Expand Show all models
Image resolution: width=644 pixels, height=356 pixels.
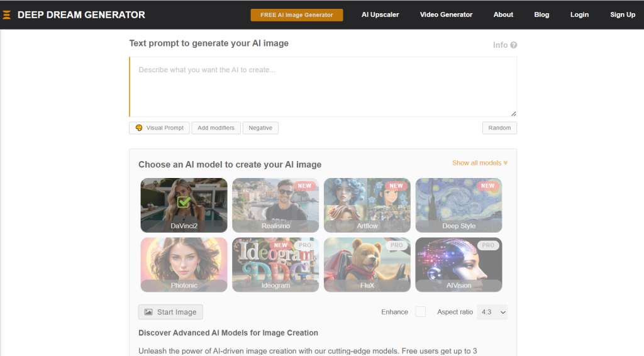[x=480, y=163]
